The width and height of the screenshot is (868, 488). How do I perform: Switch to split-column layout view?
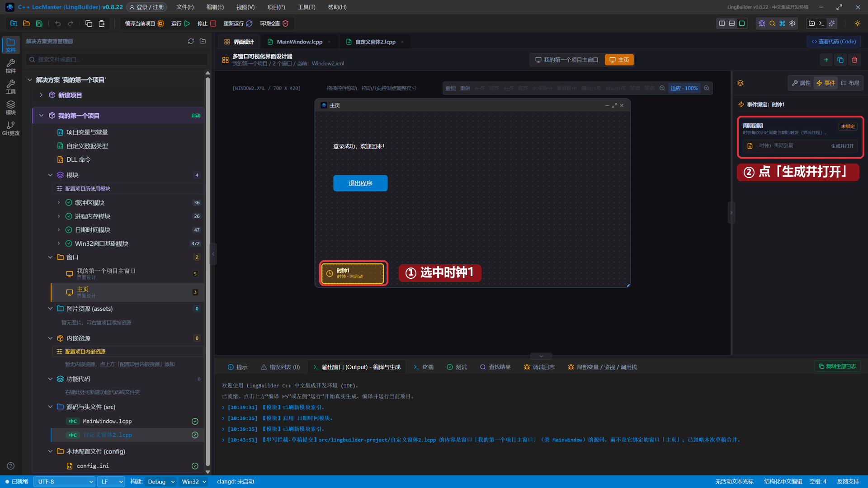[722, 23]
